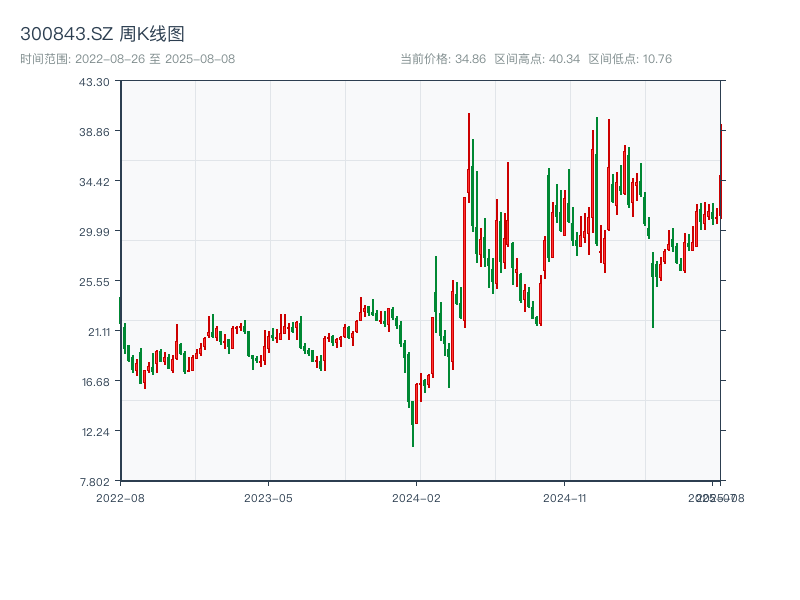Select the 2024-11 x-axis date label
The width and height of the screenshot is (800, 600).
565,497
